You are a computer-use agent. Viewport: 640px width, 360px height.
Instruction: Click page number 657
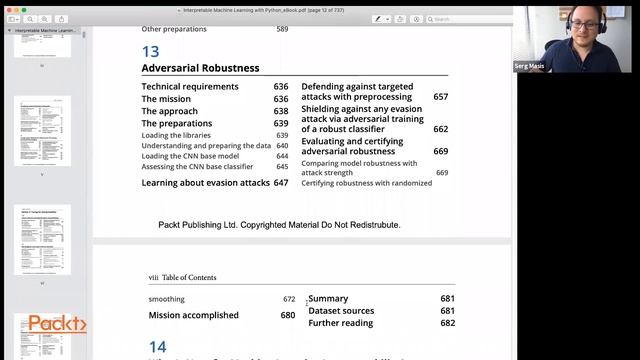click(x=441, y=97)
